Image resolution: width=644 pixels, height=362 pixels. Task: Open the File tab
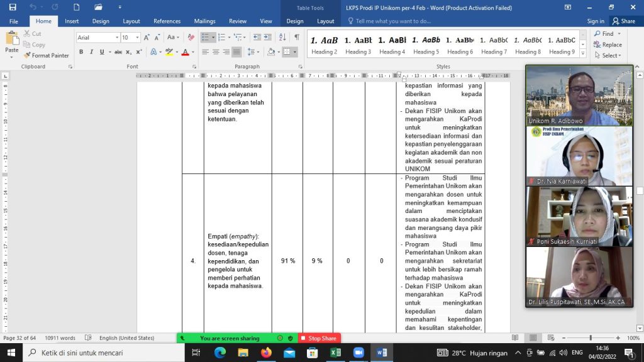[x=14, y=21]
